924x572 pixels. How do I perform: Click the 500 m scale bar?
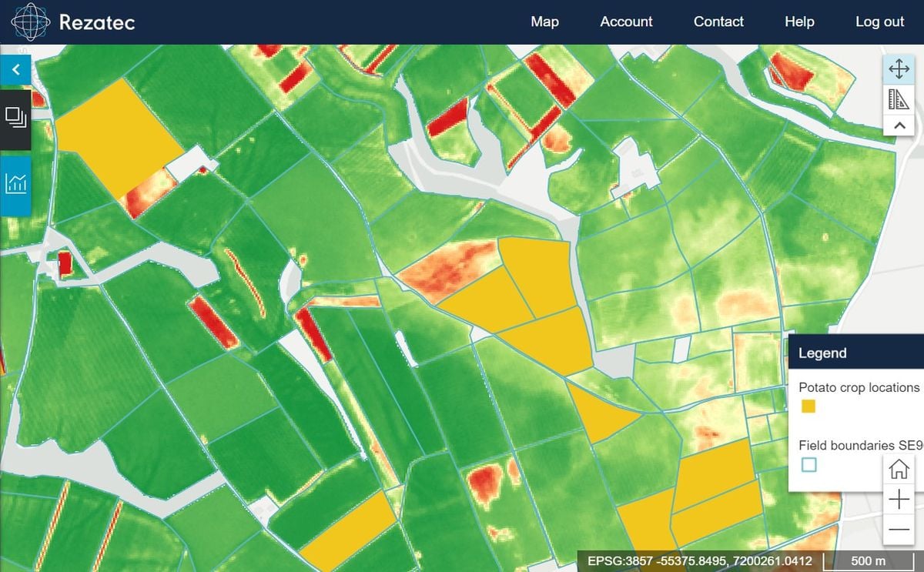coord(869,560)
